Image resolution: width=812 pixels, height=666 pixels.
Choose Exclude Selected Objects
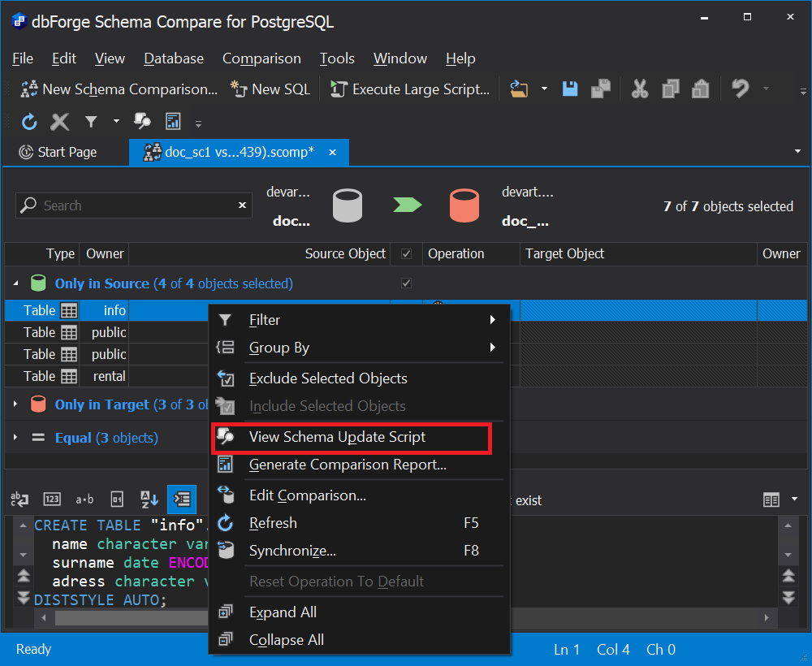click(359, 378)
